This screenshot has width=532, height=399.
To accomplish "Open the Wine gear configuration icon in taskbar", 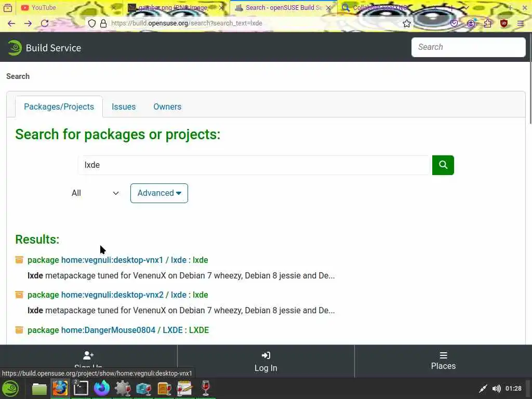I will (x=123, y=389).
